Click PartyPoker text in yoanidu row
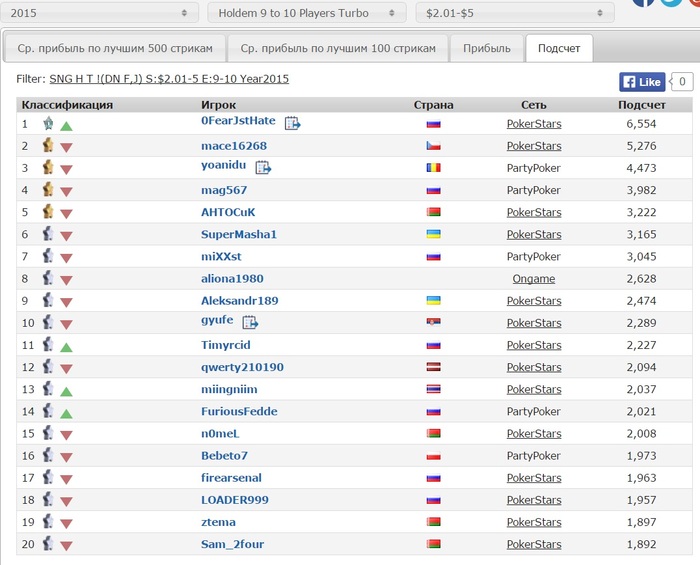The image size is (700, 565). [533, 168]
